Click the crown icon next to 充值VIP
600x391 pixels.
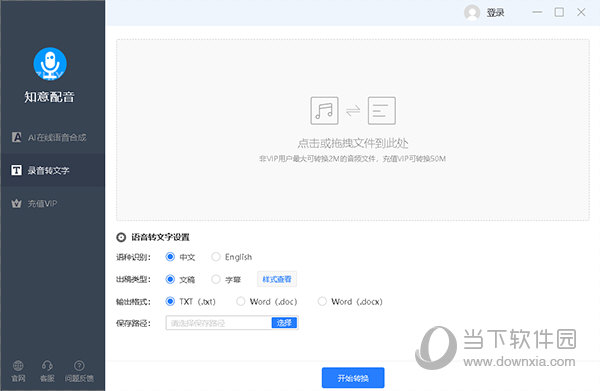(x=16, y=204)
